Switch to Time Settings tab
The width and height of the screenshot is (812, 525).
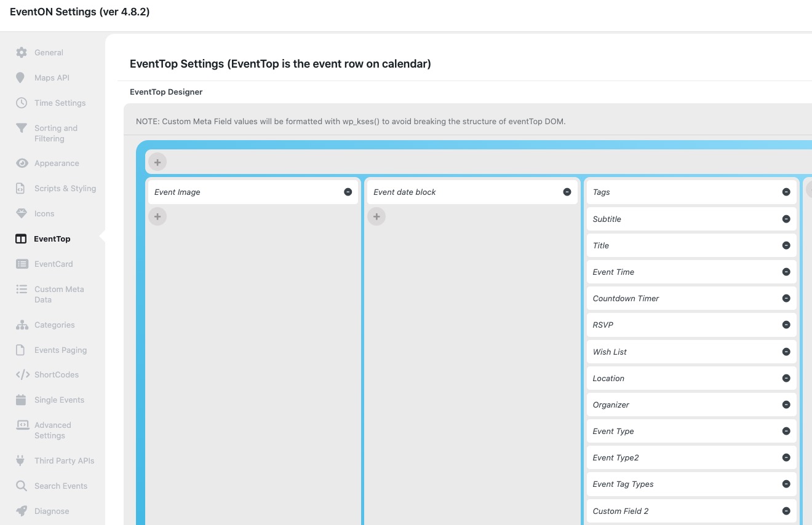60,103
